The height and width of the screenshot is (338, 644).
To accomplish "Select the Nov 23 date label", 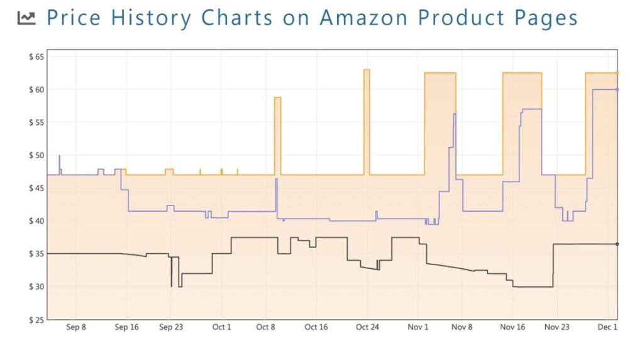I will point(557,327).
